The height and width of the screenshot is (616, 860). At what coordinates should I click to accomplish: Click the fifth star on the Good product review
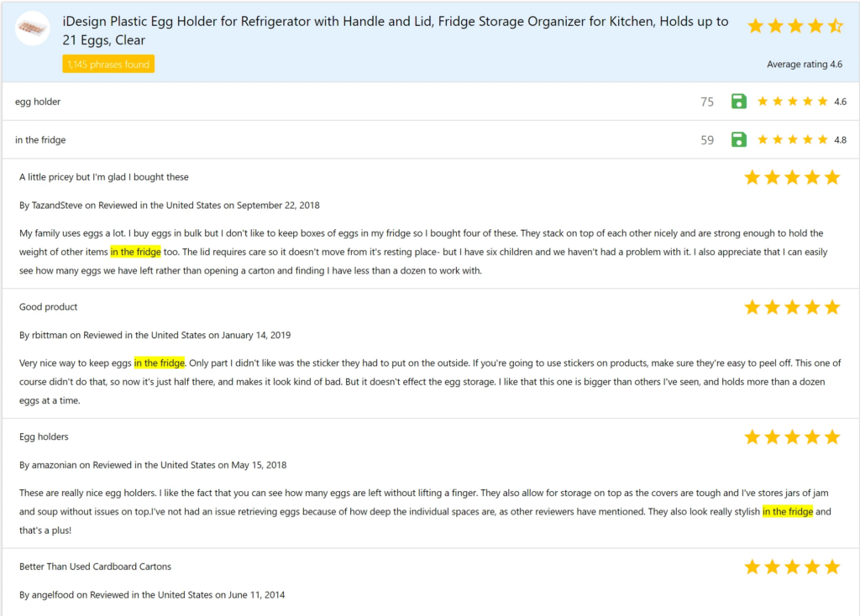(x=833, y=306)
